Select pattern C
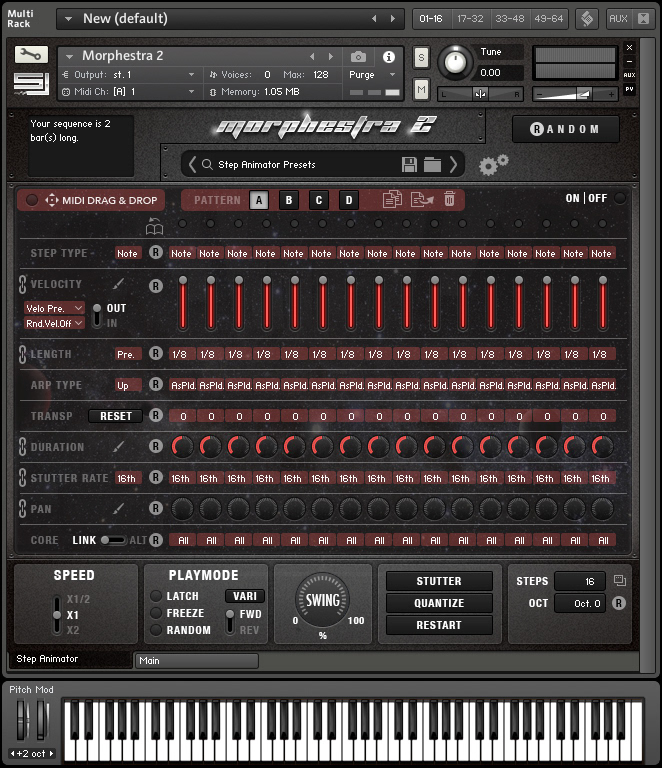The width and height of the screenshot is (662, 768). (x=319, y=200)
